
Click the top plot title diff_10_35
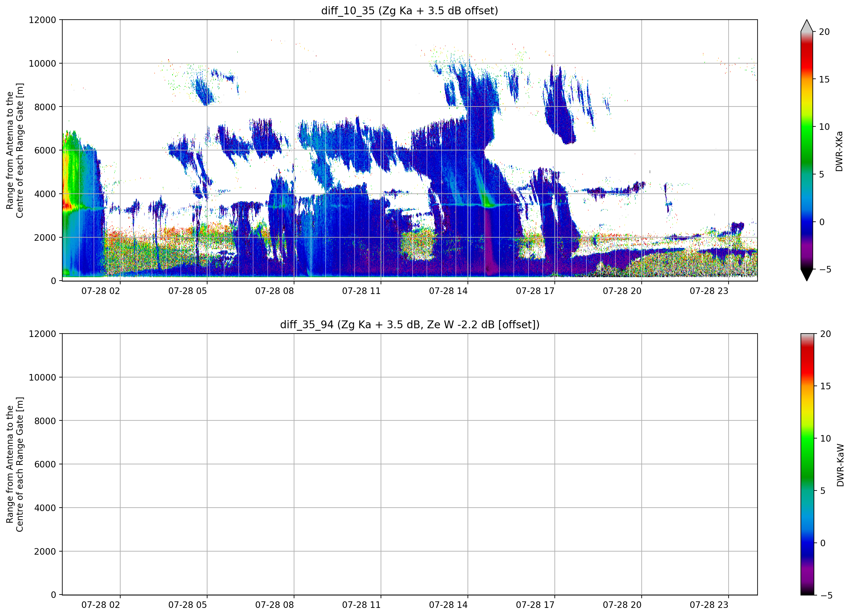tap(410, 11)
